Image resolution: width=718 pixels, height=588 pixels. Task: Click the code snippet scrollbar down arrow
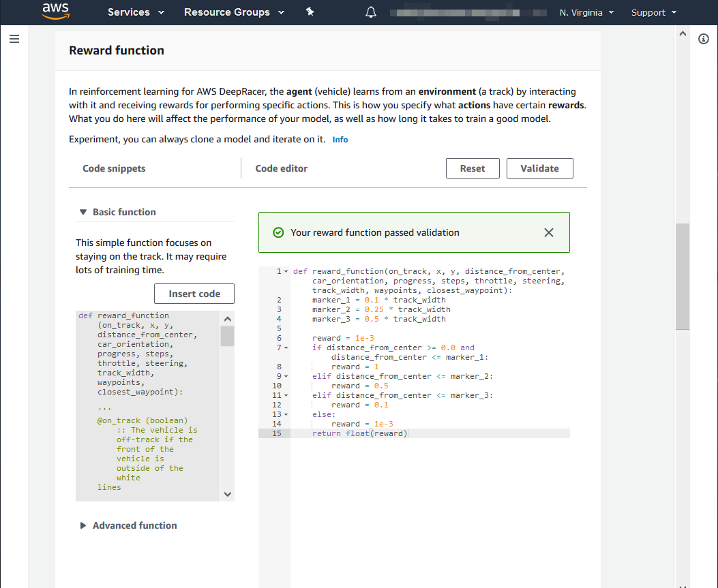(x=228, y=494)
